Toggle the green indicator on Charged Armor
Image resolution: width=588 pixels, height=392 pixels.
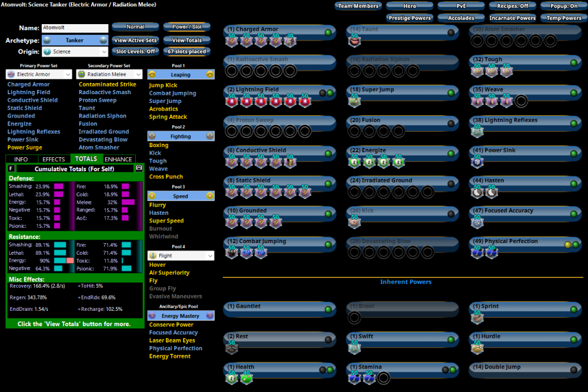[x=328, y=32]
